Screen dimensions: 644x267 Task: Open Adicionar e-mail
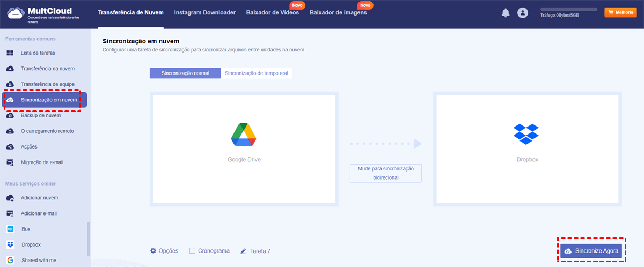point(39,213)
